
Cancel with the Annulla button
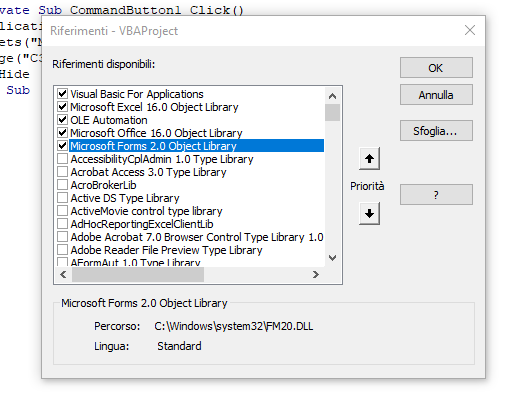(436, 95)
